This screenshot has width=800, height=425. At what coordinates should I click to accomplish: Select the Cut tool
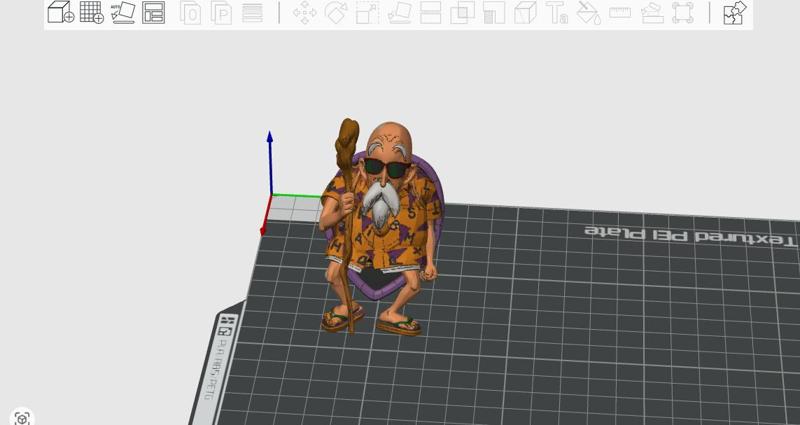tap(430, 13)
